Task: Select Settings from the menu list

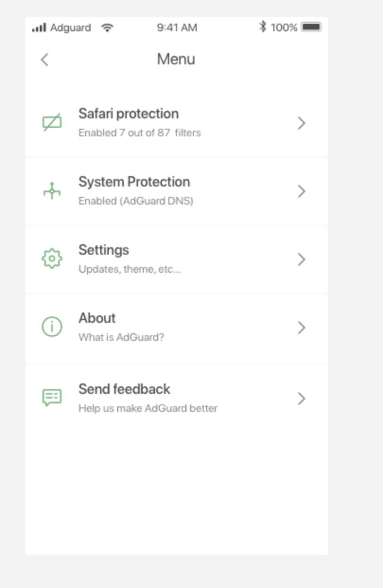Action: [x=104, y=250]
